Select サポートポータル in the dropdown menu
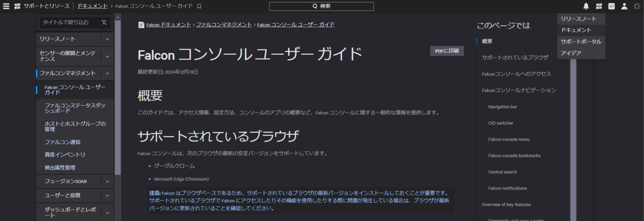 [581, 41]
